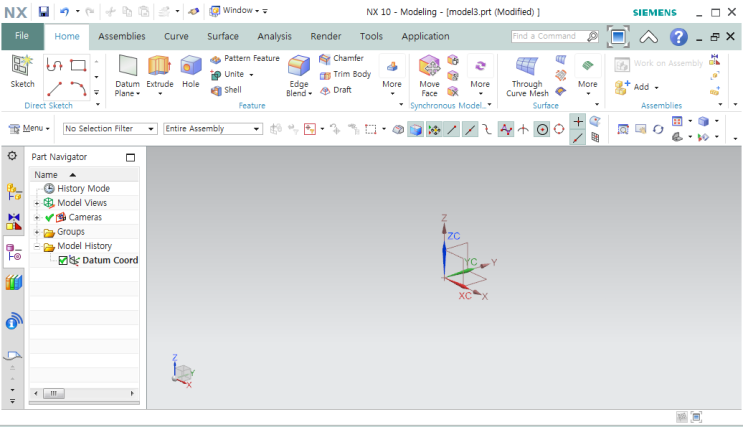Select the Draft command
743x427 pixels.
pos(335,90)
